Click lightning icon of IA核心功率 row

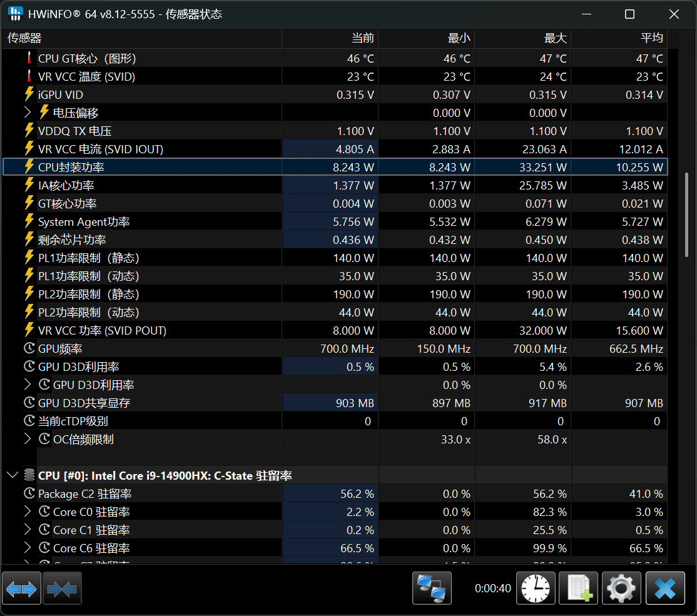[x=29, y=185]
